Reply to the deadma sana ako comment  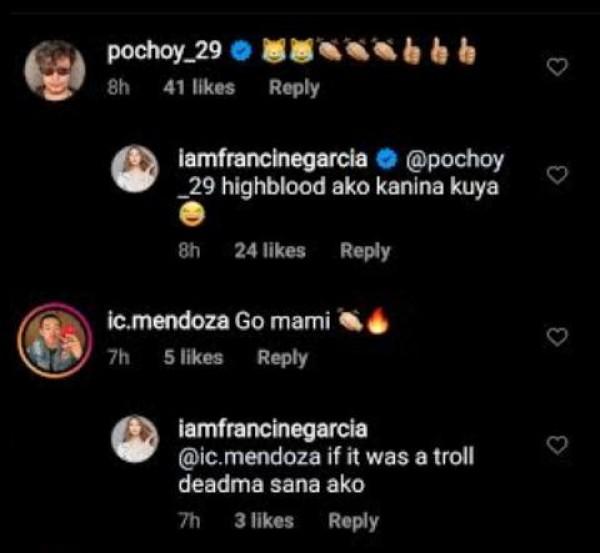pos(354,520)
